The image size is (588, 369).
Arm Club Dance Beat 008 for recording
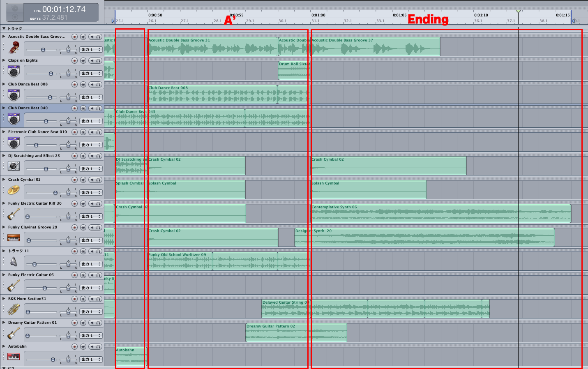point(74,85)
